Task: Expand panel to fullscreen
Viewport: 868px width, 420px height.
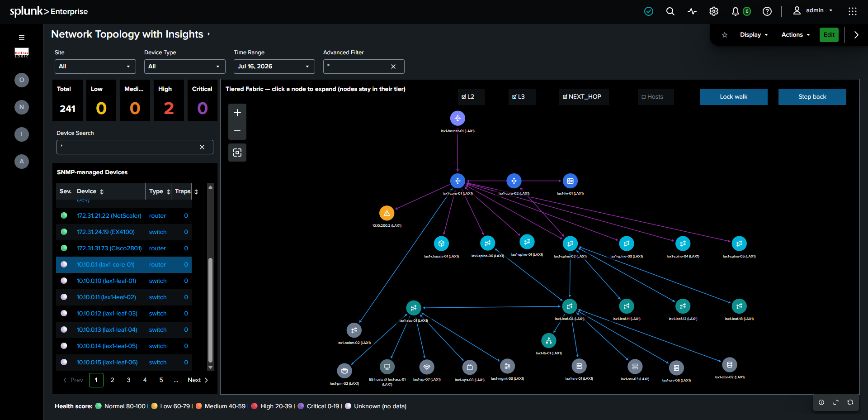Action: [836, 402]
